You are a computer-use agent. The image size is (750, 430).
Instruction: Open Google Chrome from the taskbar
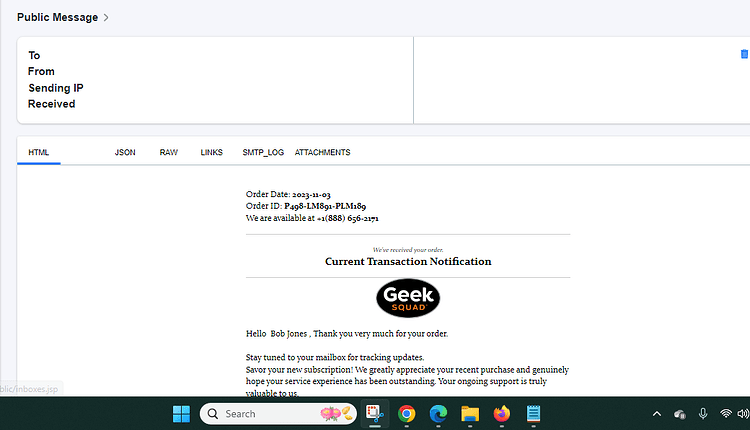pyautogui.click(x=407, y=414)
